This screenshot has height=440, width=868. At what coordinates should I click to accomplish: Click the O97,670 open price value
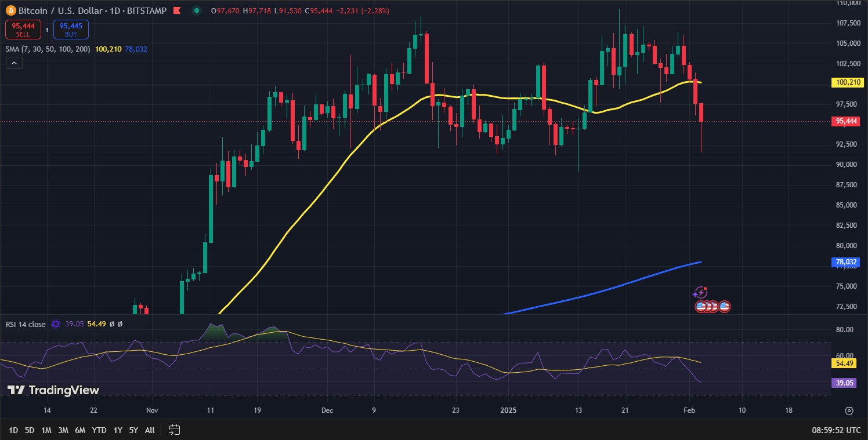click(x=226, y=11)
